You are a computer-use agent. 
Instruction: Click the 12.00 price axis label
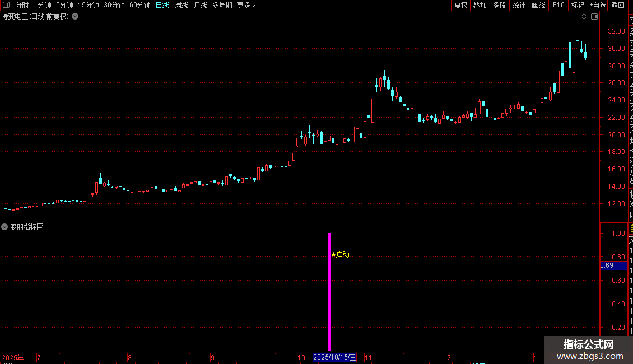tap(616, 204)
